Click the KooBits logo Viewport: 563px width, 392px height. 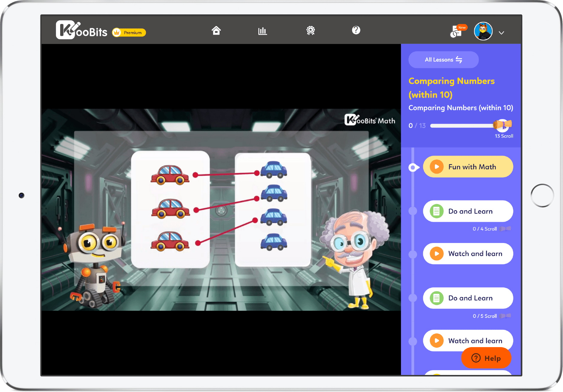pyautogui.click(x=81, y=30)
